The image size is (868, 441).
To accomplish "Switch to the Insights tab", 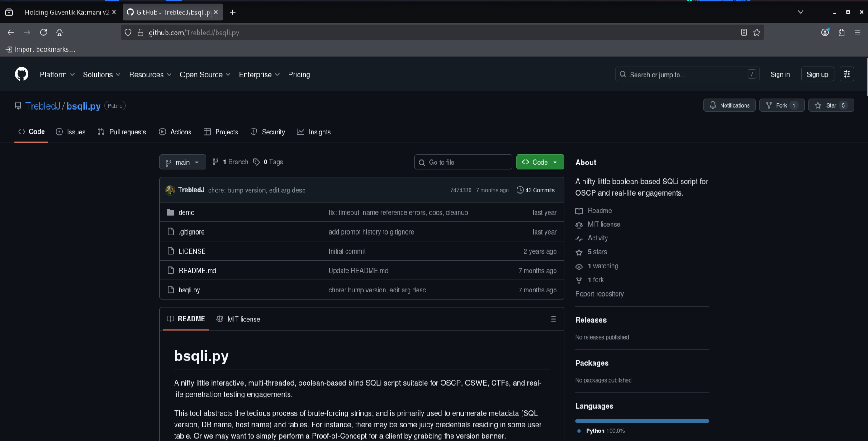I will [x=314, y=132].
